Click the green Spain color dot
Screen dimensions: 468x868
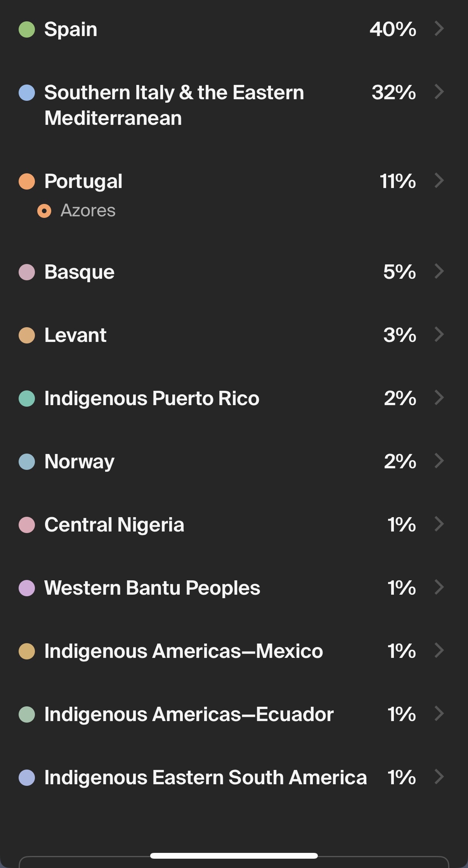(x=27, y=29)
